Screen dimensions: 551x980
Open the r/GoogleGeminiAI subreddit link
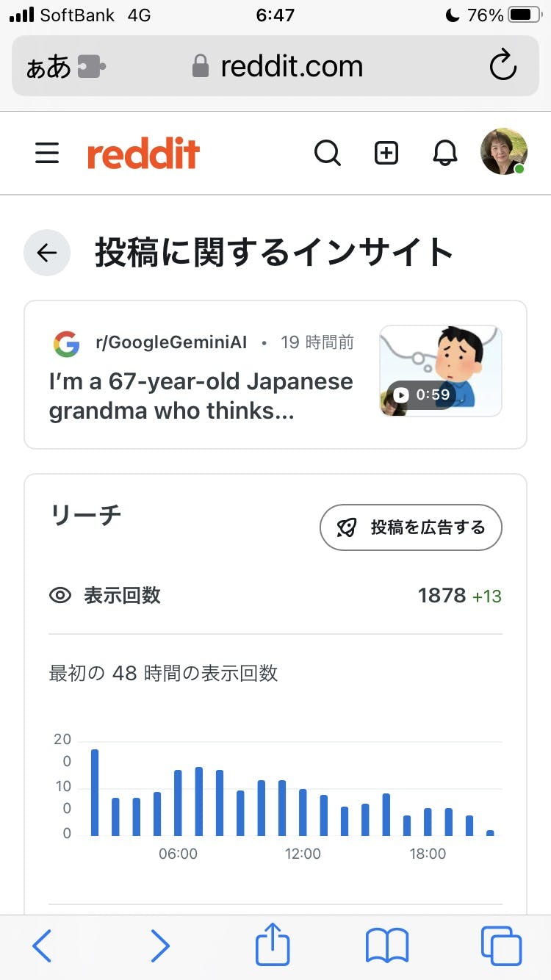[x=171, y=342]
